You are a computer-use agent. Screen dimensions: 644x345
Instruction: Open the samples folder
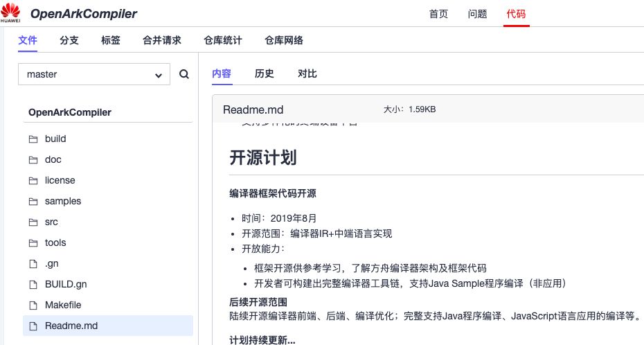(x=63, y=201)
